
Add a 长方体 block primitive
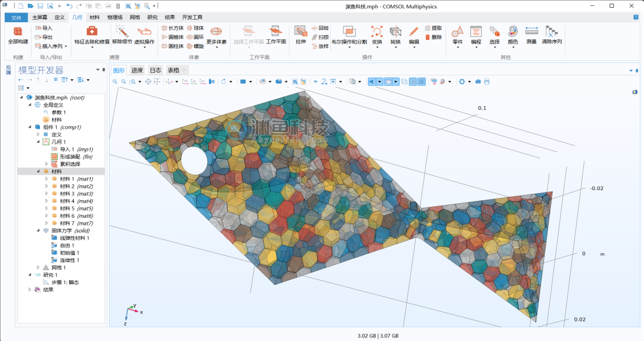pyautogui.click(x=172, y=28)
